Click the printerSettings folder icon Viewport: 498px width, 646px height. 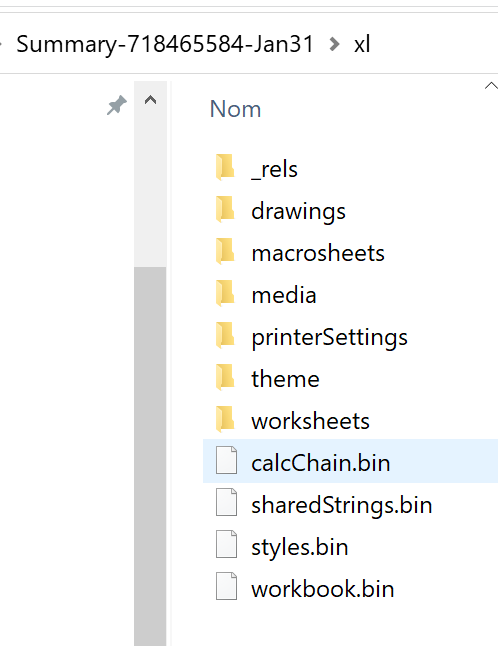[225, 335]
